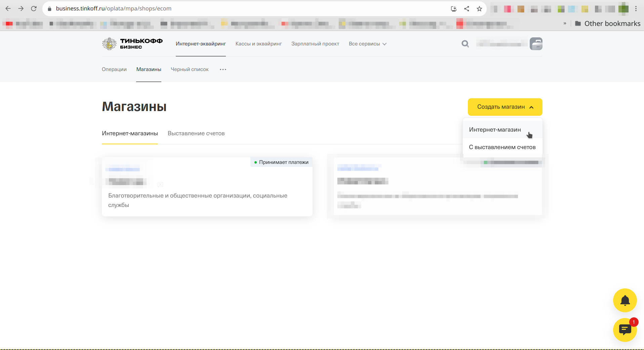Open Зарплатный проект link
644x350 pixels.
pyautogui.click(x=315, y=44)
